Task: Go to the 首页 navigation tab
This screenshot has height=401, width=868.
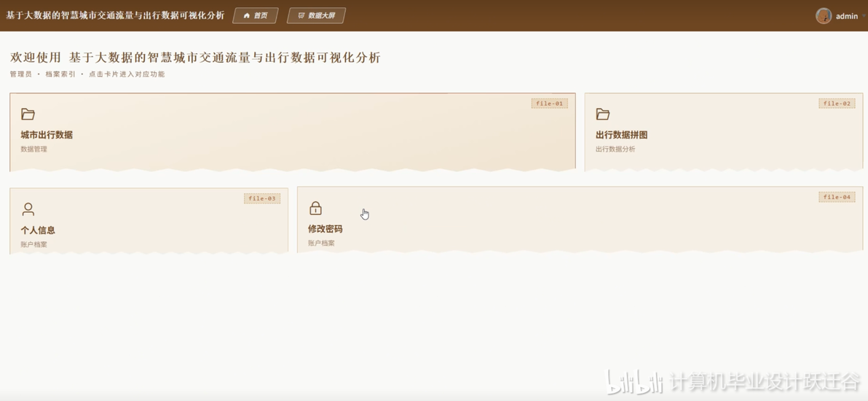Action: point(255,15)
